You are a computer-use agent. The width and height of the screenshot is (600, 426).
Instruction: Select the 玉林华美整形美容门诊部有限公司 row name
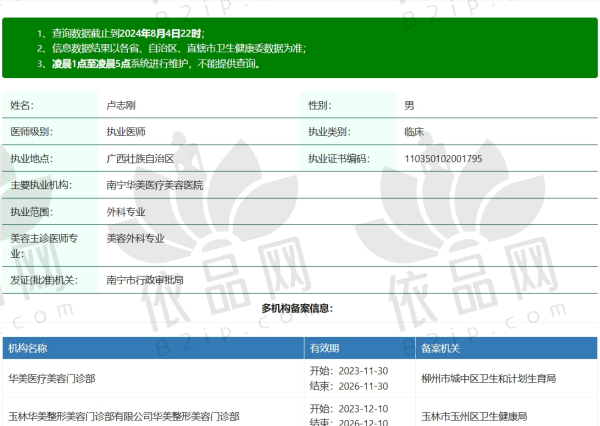tap(124, 416)
